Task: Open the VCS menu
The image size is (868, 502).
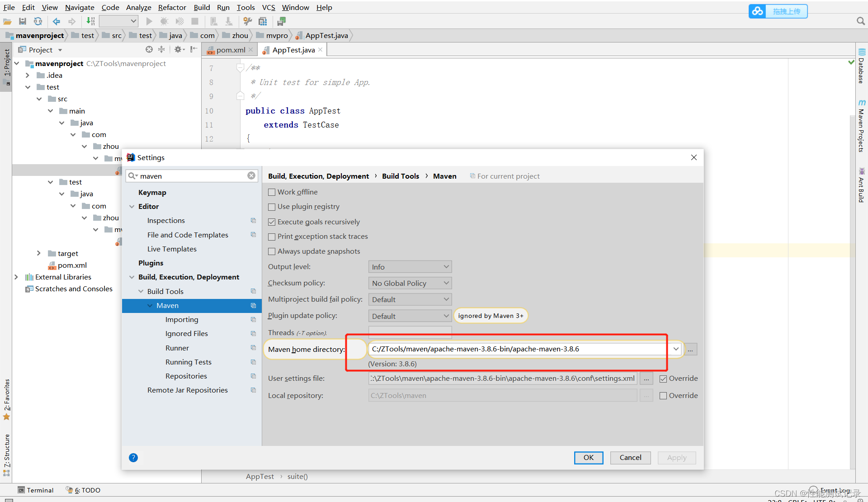Action: coord(269,7)
